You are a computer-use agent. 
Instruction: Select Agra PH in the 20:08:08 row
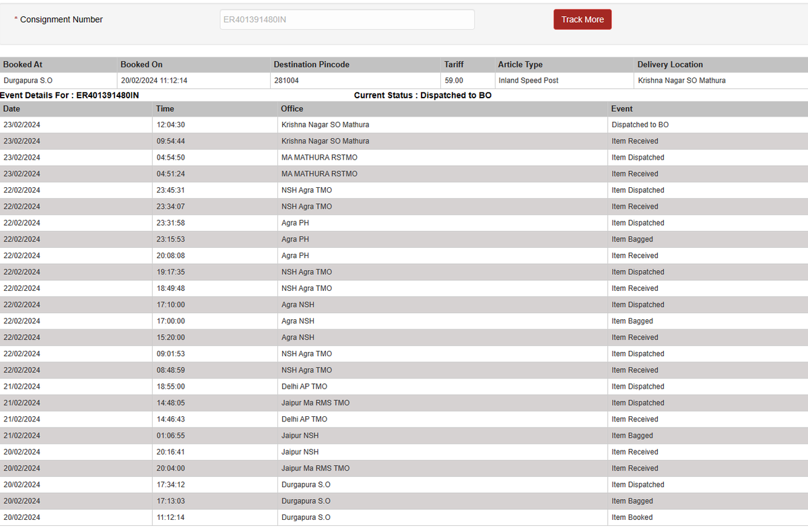pos(295,256)
